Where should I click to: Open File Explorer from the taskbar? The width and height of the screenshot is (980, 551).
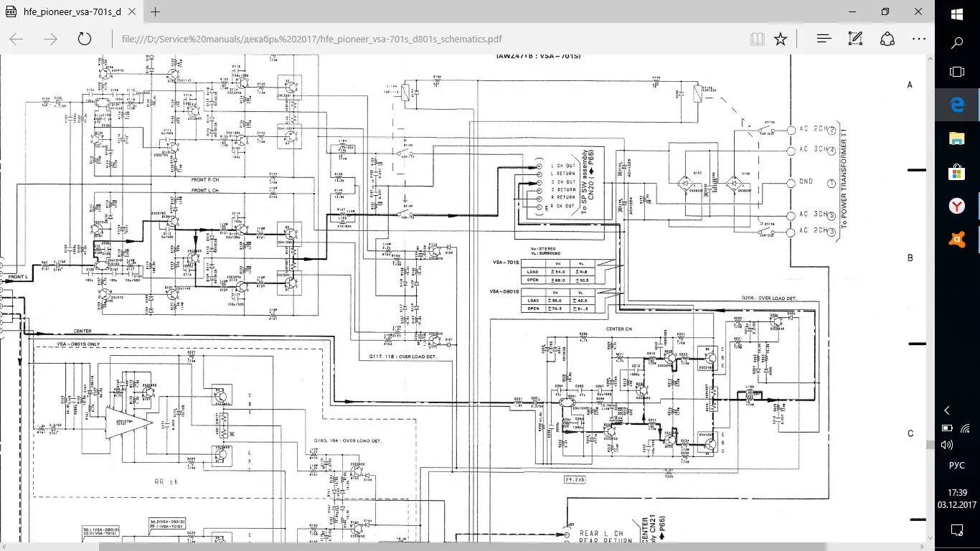click(x=957, y=138)
